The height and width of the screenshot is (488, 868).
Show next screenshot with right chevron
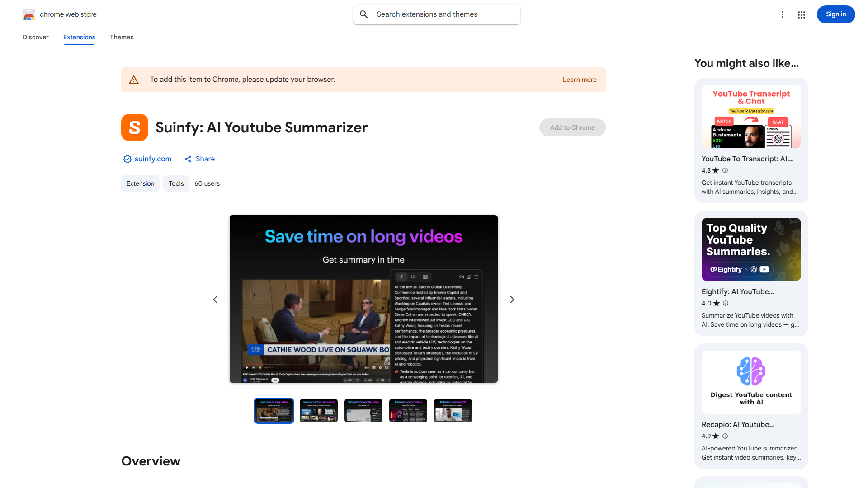pos(512,300)
